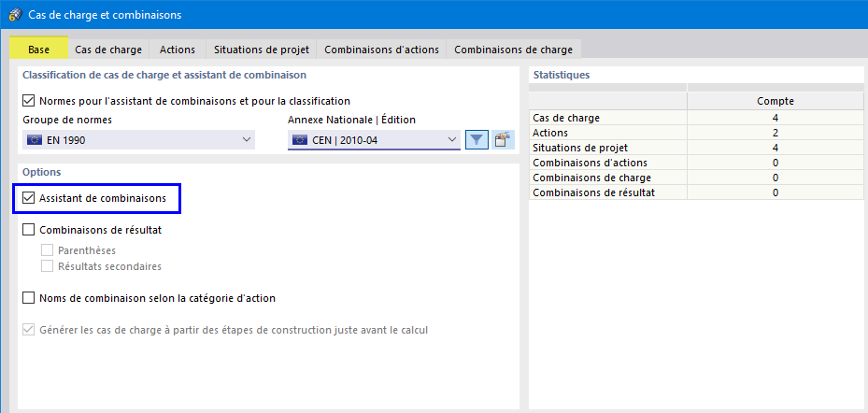868x413 pixels.
Task: Click the 'Actions' row count cell
Action: [776, 133]
